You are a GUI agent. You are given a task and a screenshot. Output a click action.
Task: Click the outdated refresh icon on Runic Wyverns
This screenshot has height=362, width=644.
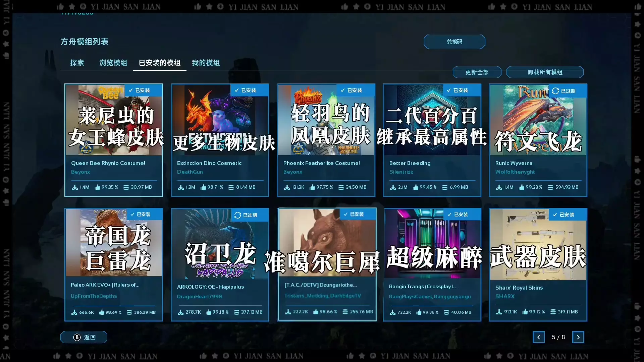(x=555, y=91)
